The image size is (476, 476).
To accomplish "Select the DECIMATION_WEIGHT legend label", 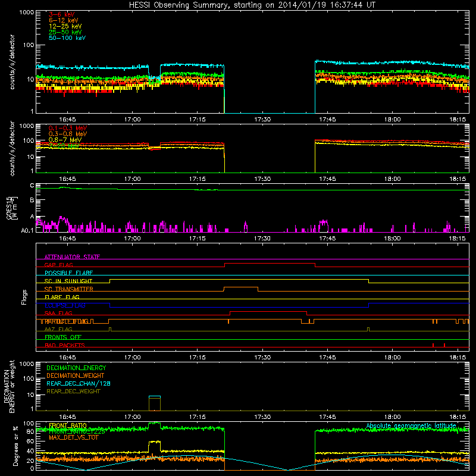I will (76, 375).
